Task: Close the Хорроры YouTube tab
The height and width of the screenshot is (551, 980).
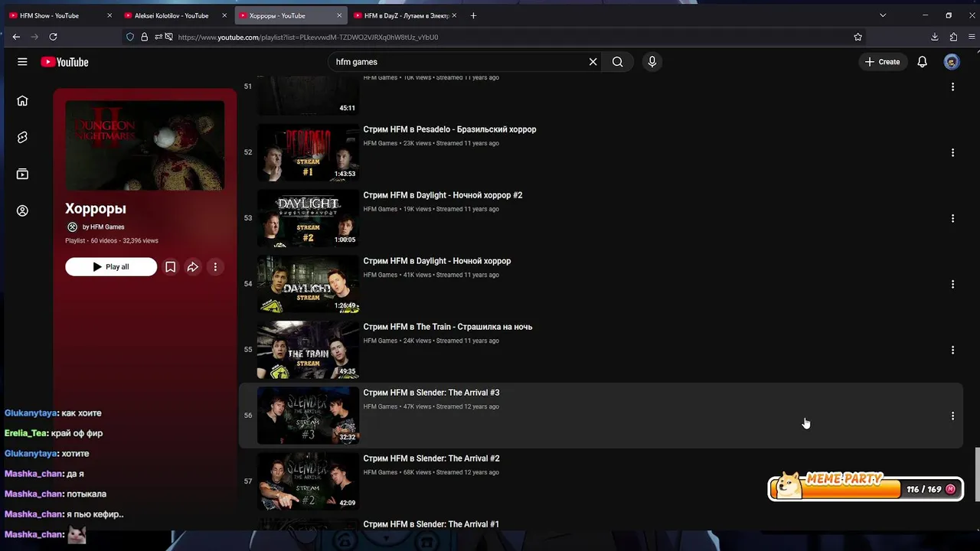Action: [339, 15]
